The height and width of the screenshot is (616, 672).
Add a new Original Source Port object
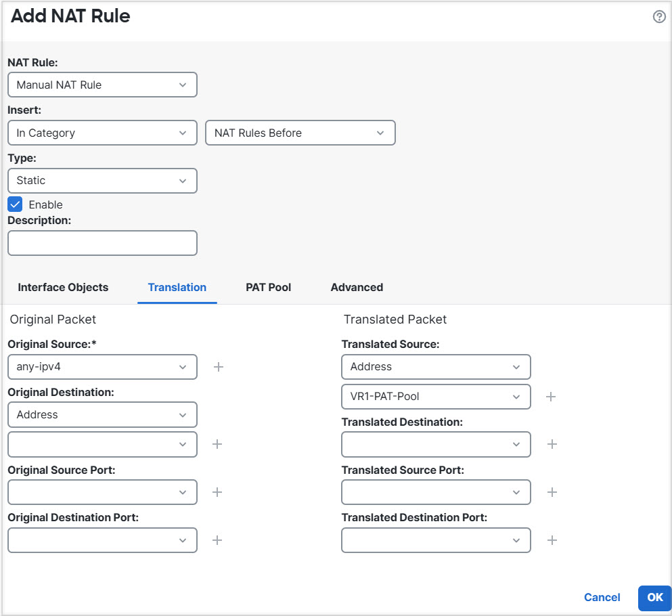click(x=218, y=492)
